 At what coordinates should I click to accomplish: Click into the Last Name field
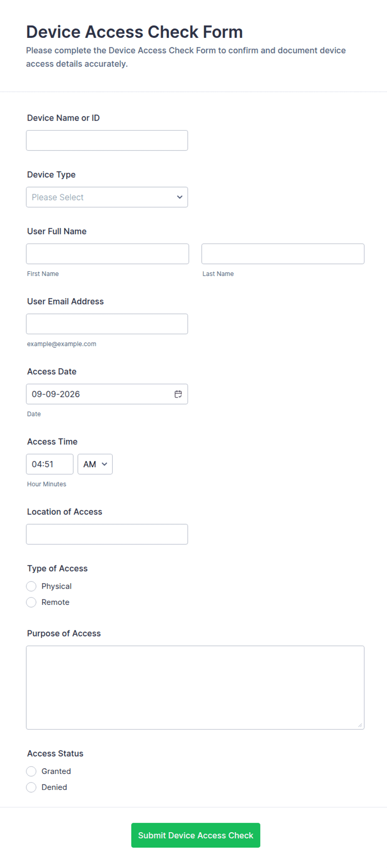tap(283, 254)
